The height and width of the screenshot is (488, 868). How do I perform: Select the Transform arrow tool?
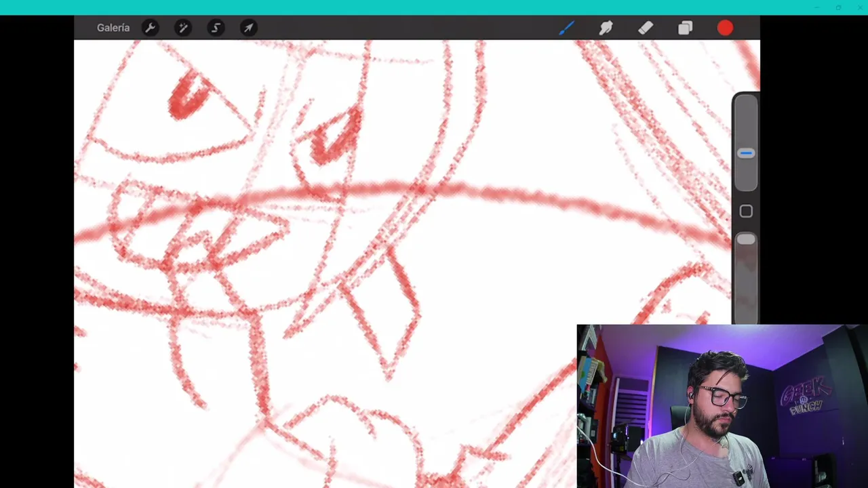[249, 28]
